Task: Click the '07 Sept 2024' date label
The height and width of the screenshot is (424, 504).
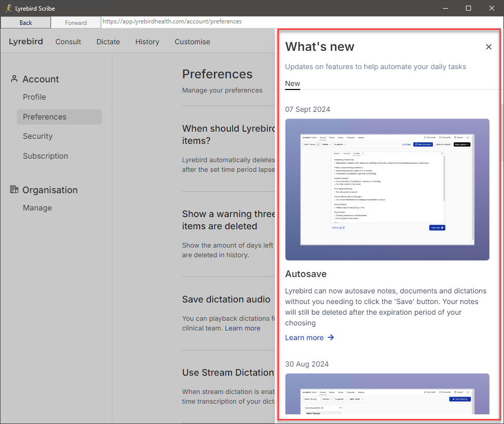Action: tap(307, 109)
